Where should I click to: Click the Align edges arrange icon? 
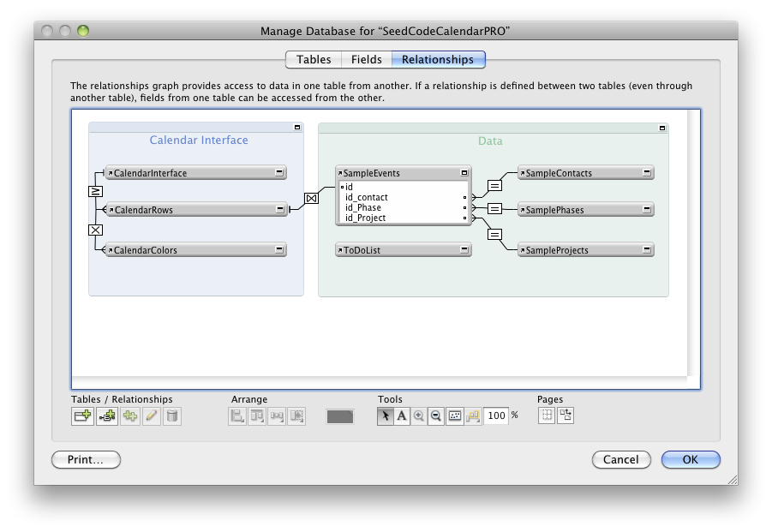[237, 415]
